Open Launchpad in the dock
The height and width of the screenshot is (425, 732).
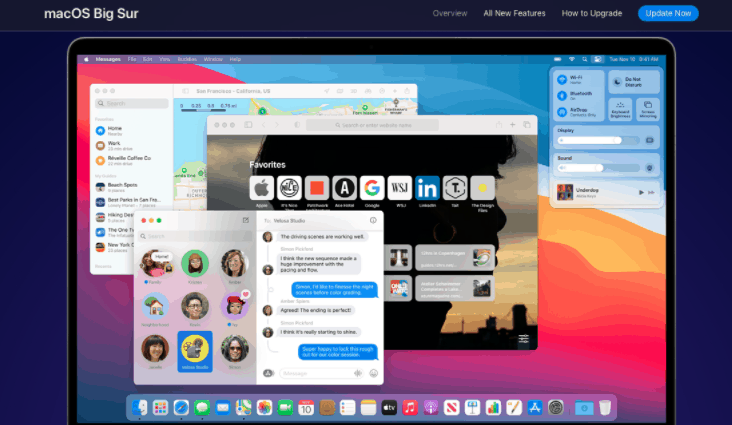point(160,408)
